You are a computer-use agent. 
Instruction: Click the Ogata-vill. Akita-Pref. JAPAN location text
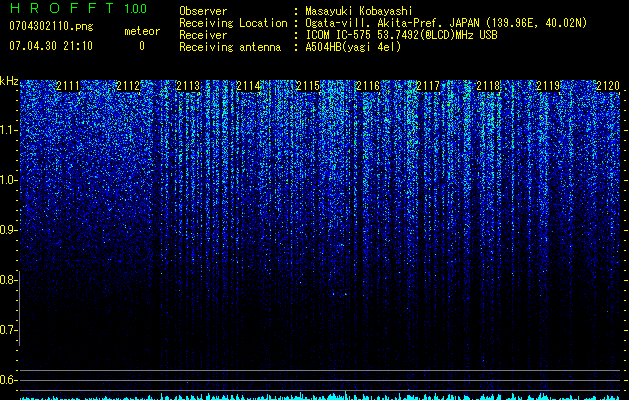pos(446,23)
